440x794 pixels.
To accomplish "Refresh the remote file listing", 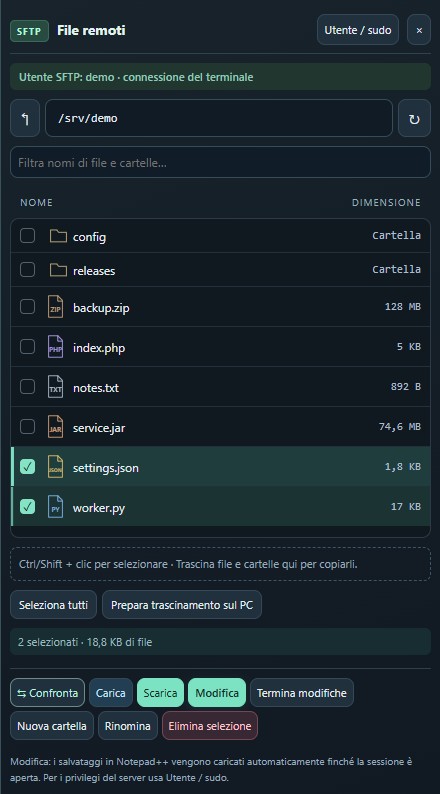I will pyautogui.click(x=414, y=118).
